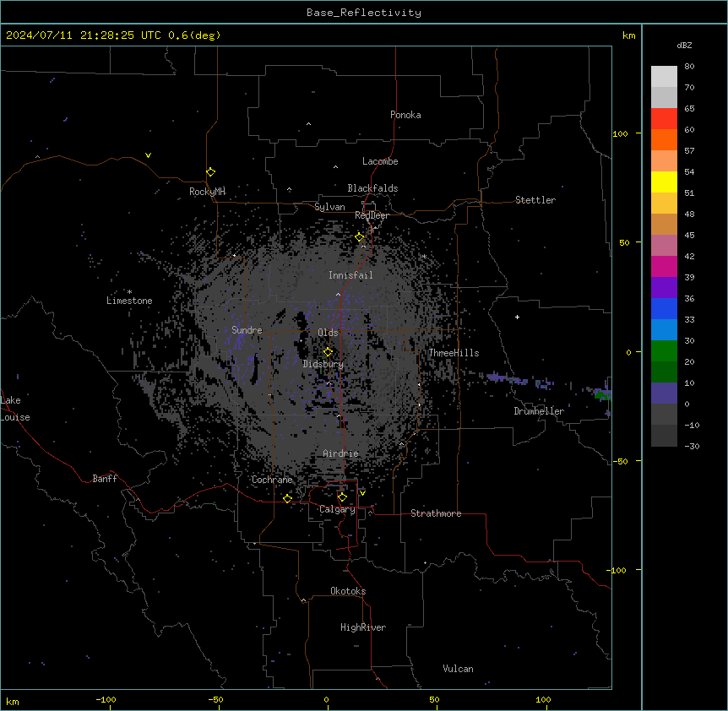Click the Strathmore city label
Viewport: 728px width, 711px height.
(436, 513)
